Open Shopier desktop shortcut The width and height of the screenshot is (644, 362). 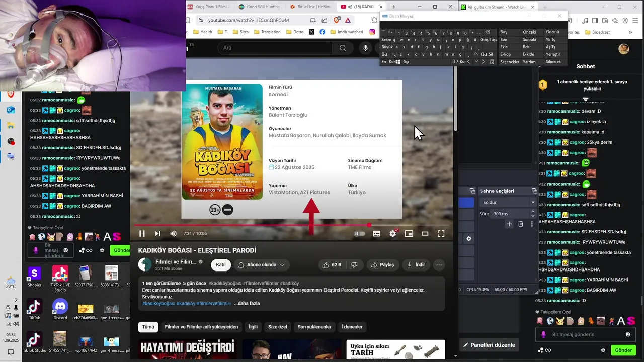pyautogui.click(x=34, y=277)
